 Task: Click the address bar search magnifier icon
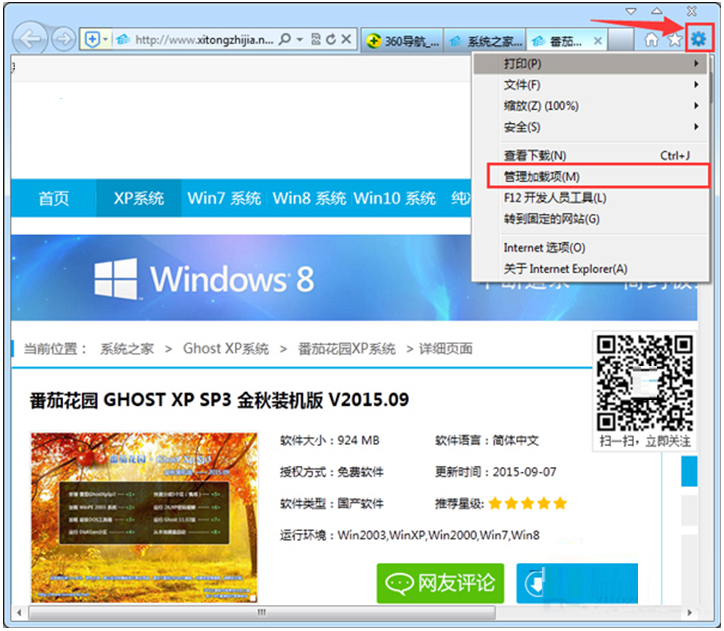pos(285,39)
